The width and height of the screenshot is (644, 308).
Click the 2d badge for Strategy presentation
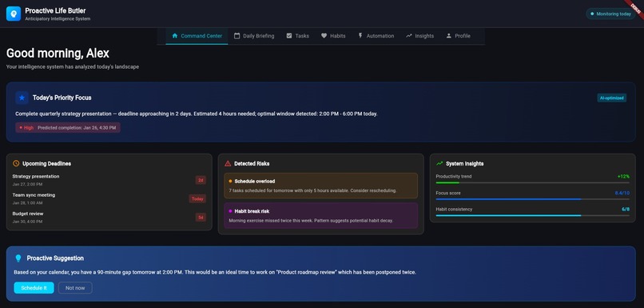point(201,180)
